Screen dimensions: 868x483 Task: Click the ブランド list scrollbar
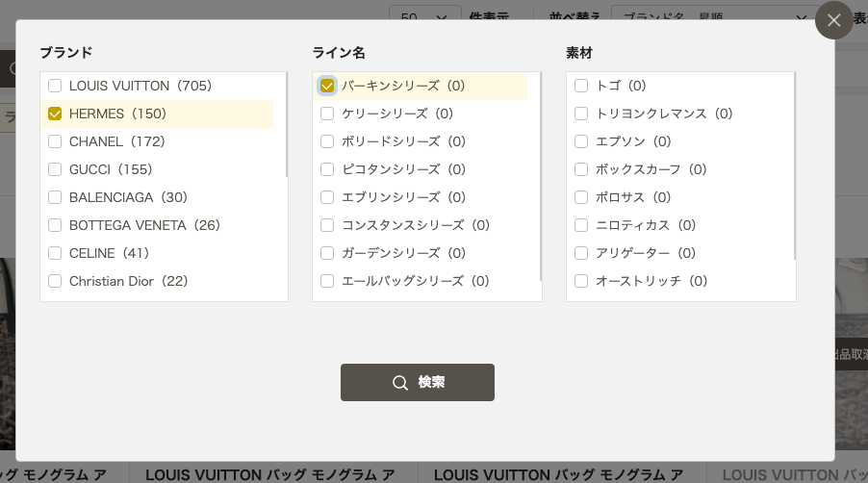[x=286, y=124]
